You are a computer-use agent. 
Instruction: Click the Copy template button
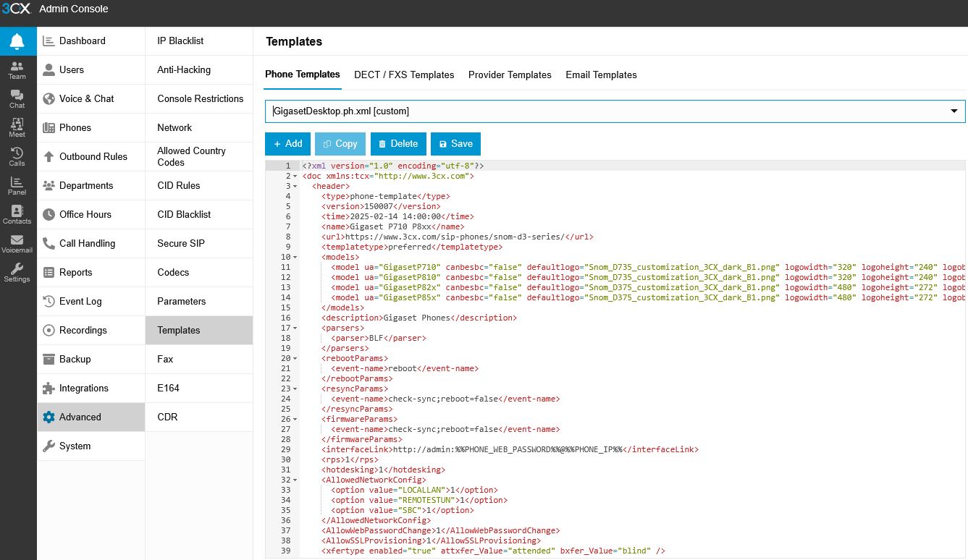pyautogui.click(x=340, y=144)
